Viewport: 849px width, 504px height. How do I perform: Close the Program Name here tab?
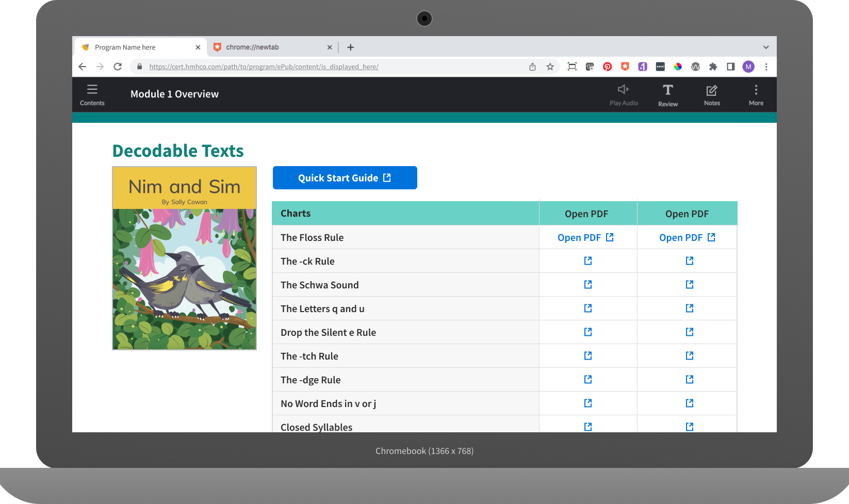[198, 47]
